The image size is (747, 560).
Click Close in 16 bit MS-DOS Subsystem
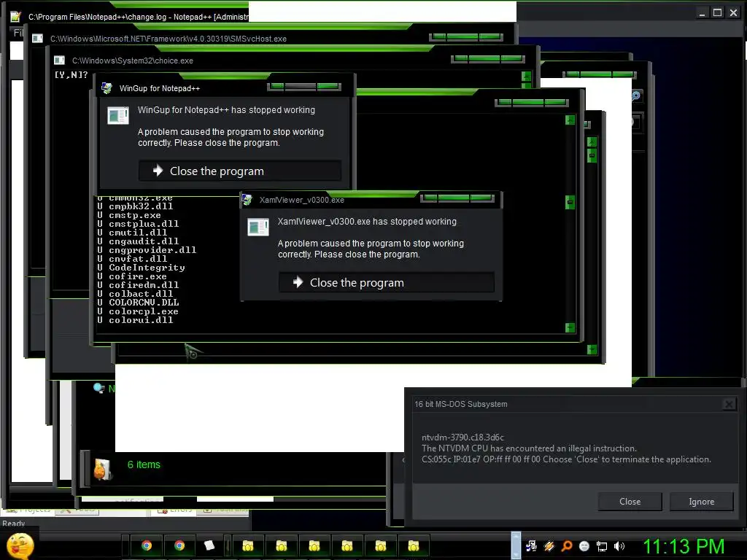pos(630,502)
